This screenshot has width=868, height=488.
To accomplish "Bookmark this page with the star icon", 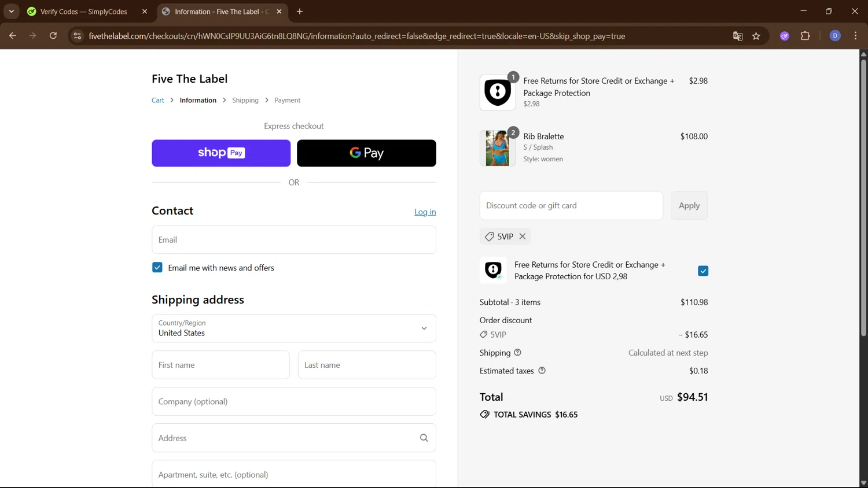I will [756, 36].
